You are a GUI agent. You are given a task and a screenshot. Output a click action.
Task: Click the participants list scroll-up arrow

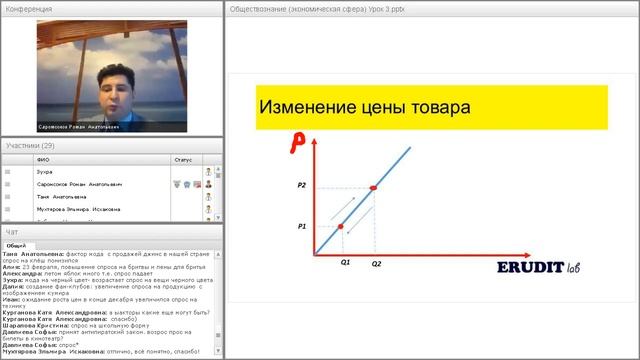pyautogui.click(x=218, y=169)
